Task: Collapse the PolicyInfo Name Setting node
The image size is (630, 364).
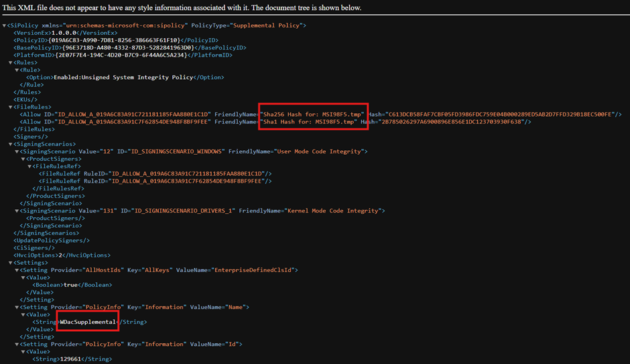Action: point(17,307)
